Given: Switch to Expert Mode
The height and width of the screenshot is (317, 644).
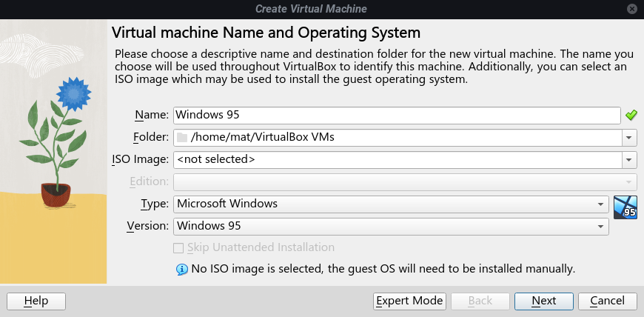Looking at the screenshot, I should tap(409, 301).
